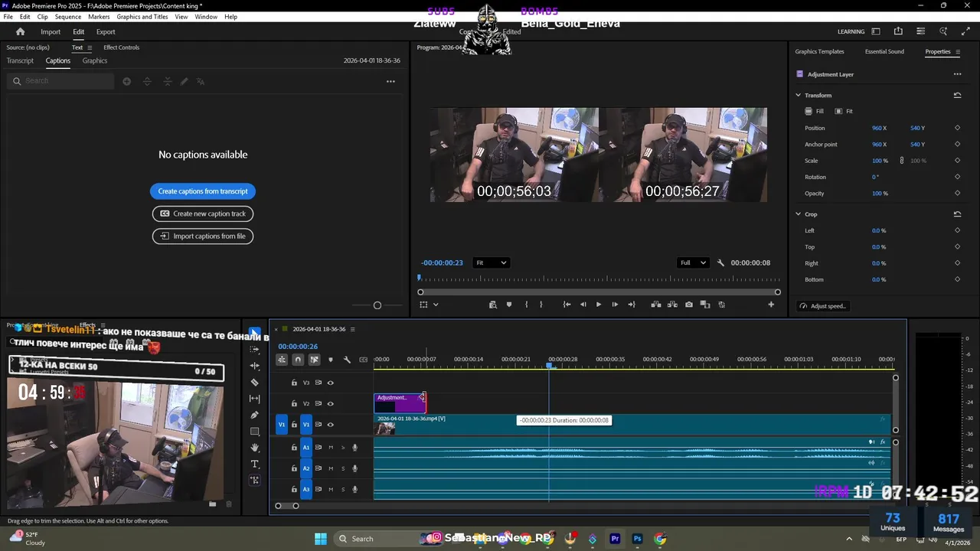Viewport: 980px width, 551px height.
Task: Toggle V3 track output eye
Action: (331, 383)
